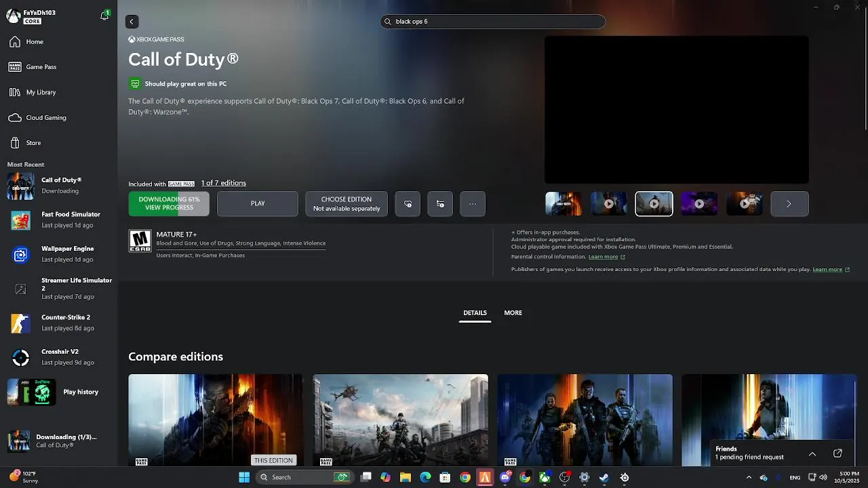The width and height of the screenshot is (868, 488).
Task: Open the notifications bell
Action: coord(104,15)
